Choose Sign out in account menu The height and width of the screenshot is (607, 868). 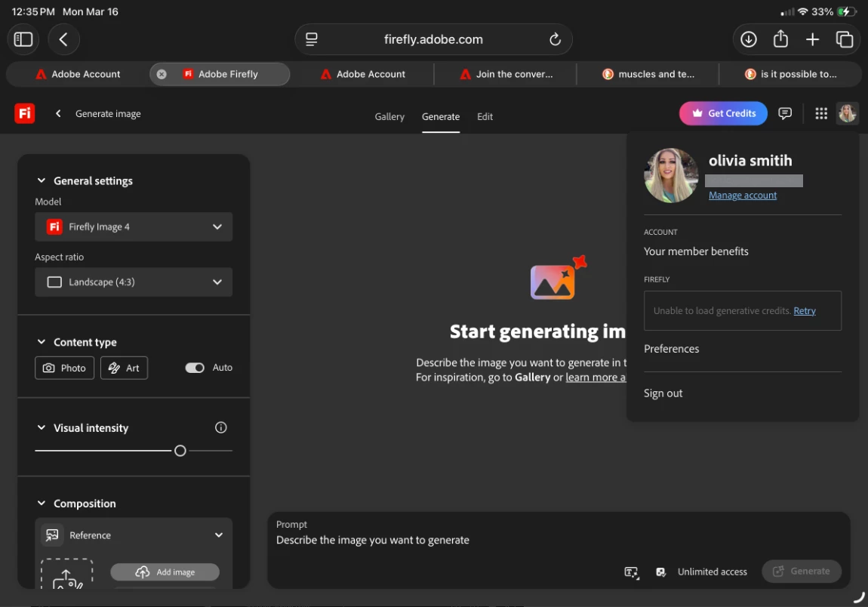click(x=663, y=393)
